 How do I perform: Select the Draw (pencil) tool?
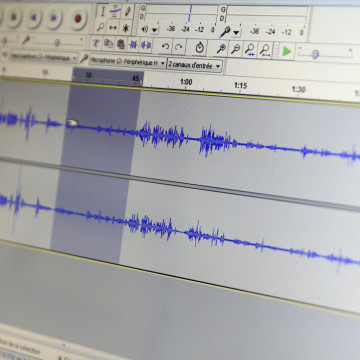click(127, 12)
